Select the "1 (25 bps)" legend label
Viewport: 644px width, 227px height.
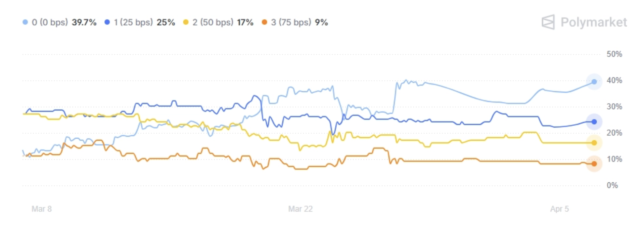point(133,22)
